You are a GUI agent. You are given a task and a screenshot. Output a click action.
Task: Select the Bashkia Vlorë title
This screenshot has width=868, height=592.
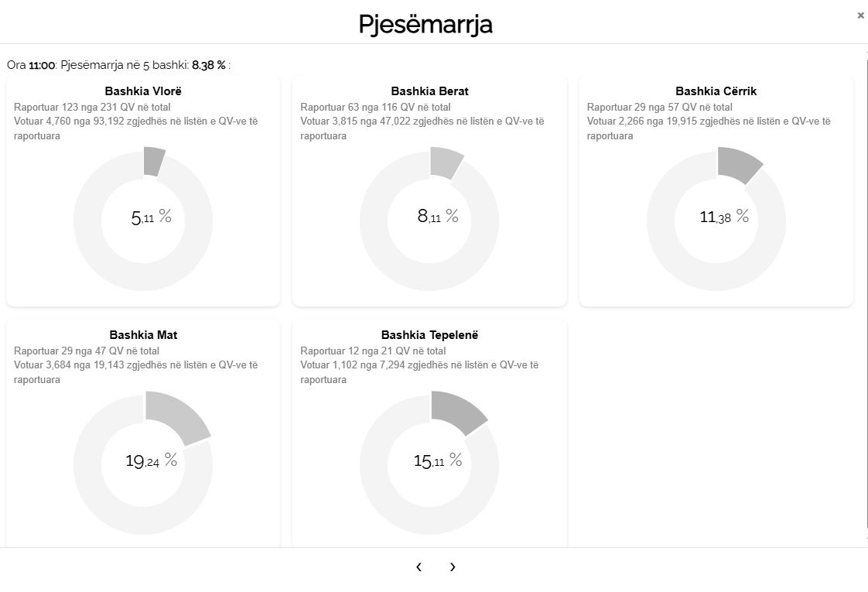coord(143,91)
